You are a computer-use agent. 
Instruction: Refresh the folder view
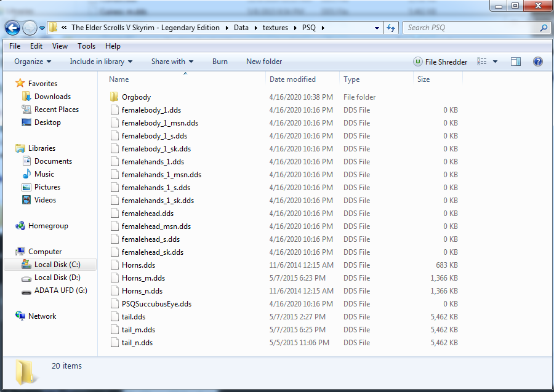391,28
